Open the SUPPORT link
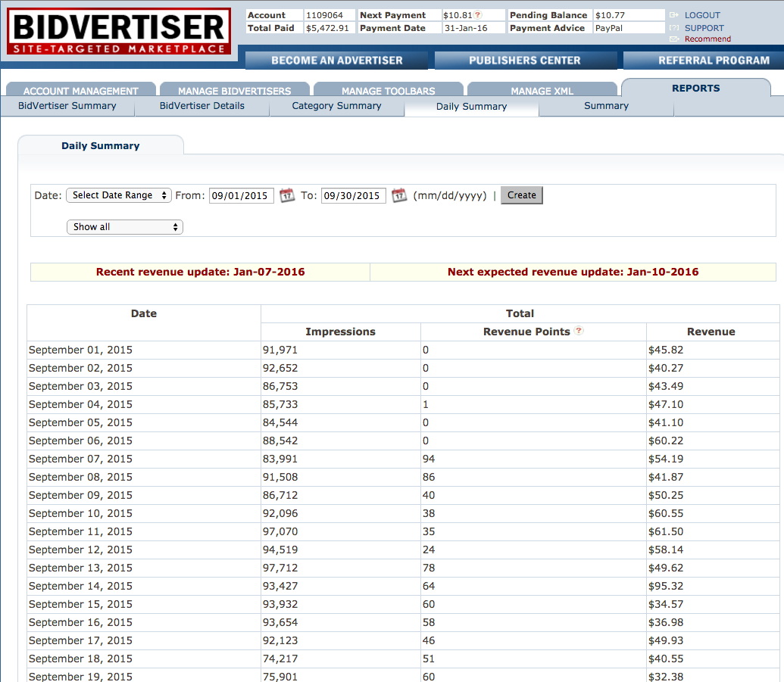 (704, 28)
